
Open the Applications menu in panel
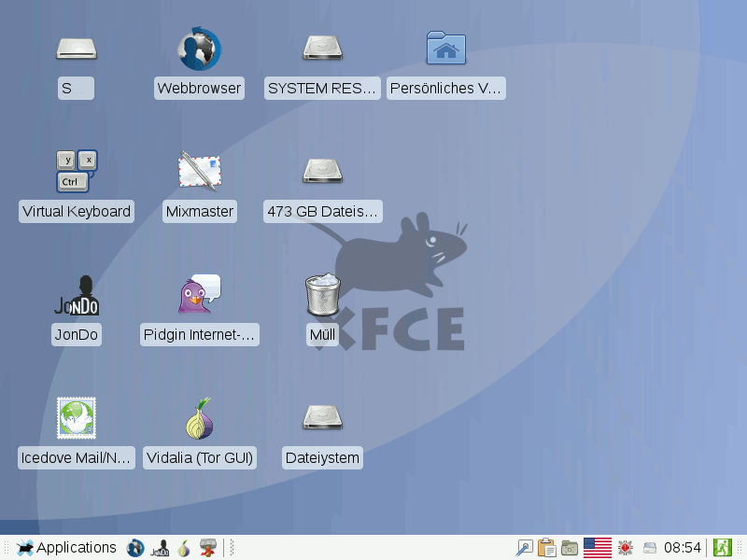66,548
